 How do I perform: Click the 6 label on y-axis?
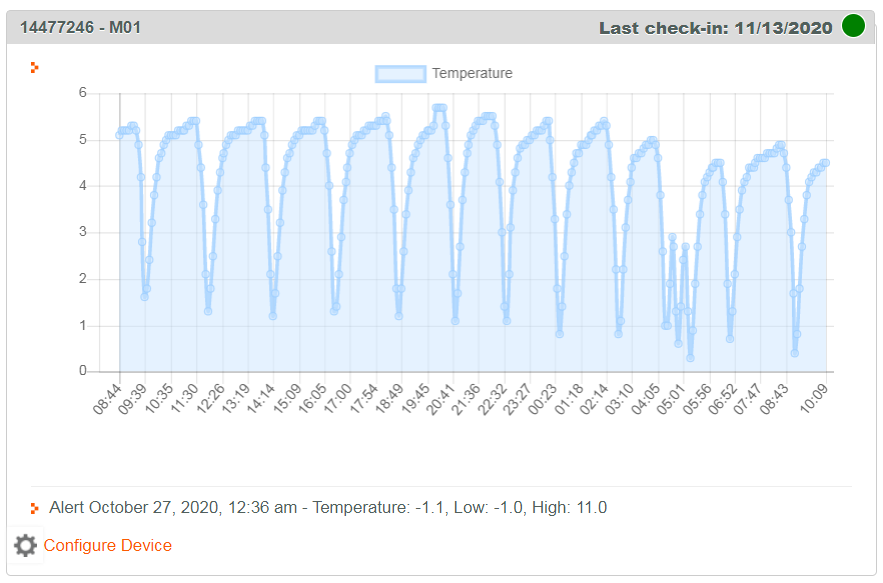83,93
